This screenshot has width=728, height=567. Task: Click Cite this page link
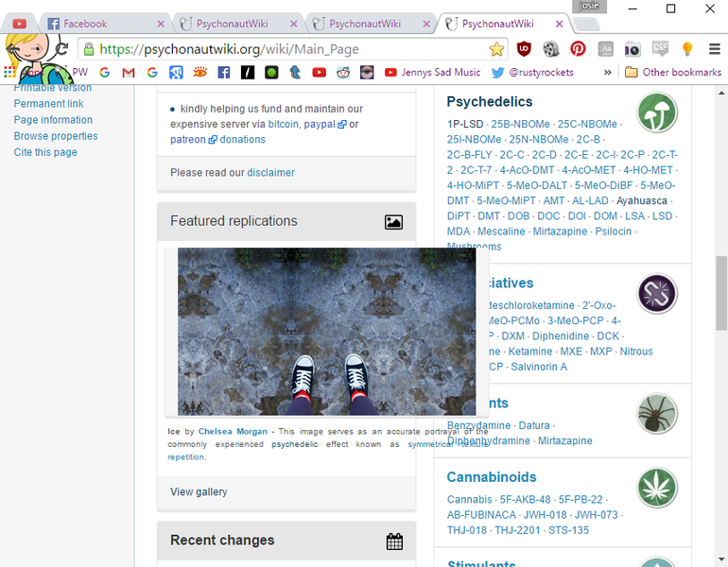click(45, 152)
